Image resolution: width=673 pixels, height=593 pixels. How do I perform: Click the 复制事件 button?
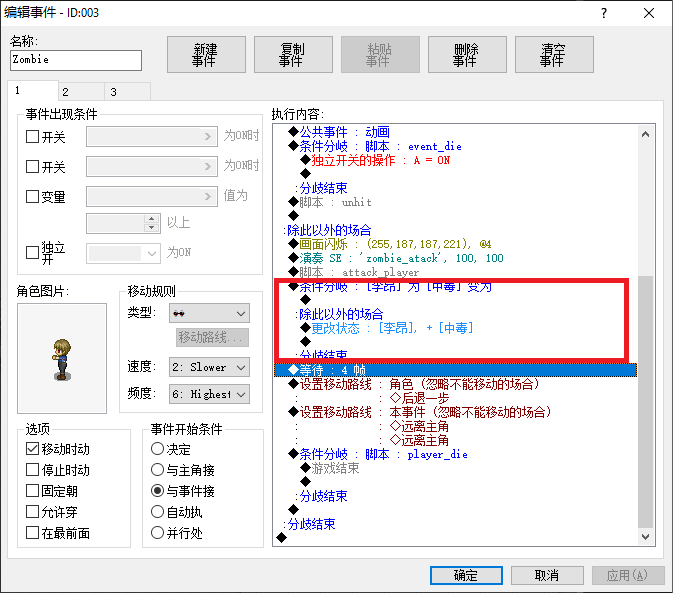(x=294, y=54)
